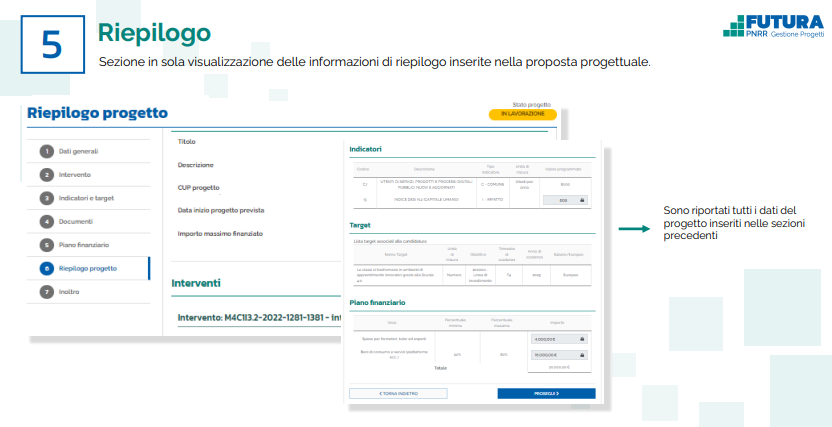Click the Stato progetto label

click(532, 104)
